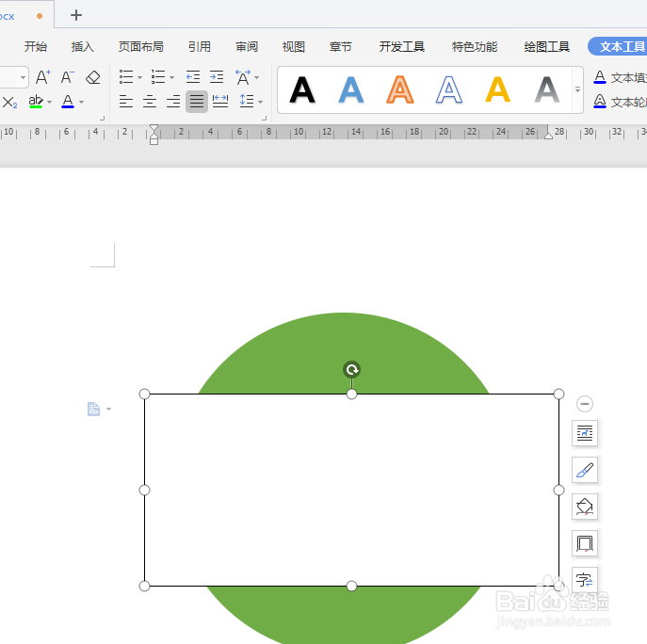Switch to the 页面布局 tab

[141, 47]
